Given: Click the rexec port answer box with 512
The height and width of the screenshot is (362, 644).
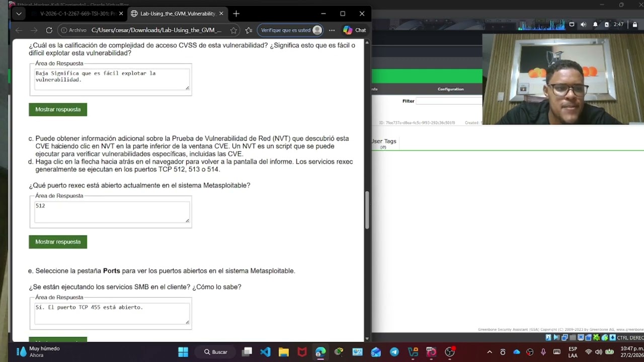Looking at the screenshot, I should point(112,212).
